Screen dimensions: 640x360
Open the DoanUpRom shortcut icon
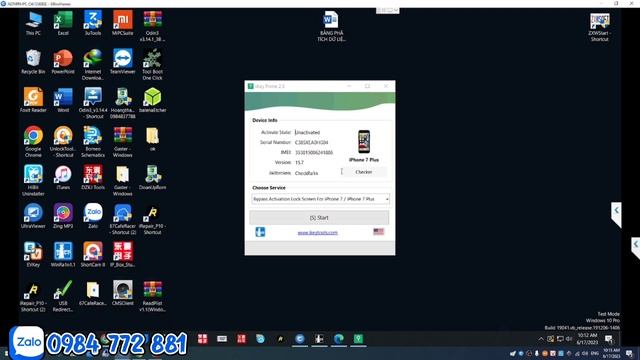coord(152,177)
